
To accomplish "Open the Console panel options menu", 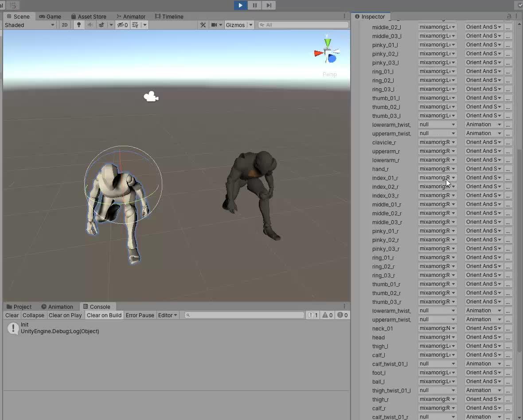I will [x=344, y=306].
